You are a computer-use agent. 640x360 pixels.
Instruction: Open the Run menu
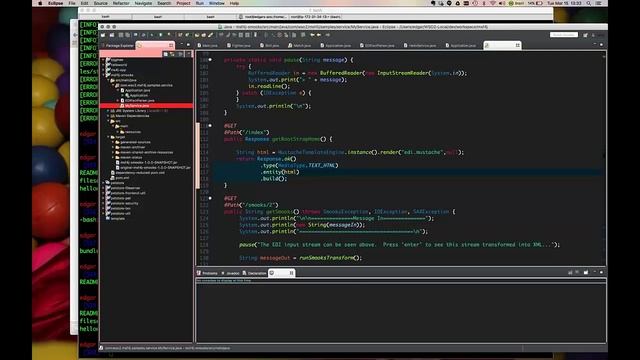(x=200, y=3)
